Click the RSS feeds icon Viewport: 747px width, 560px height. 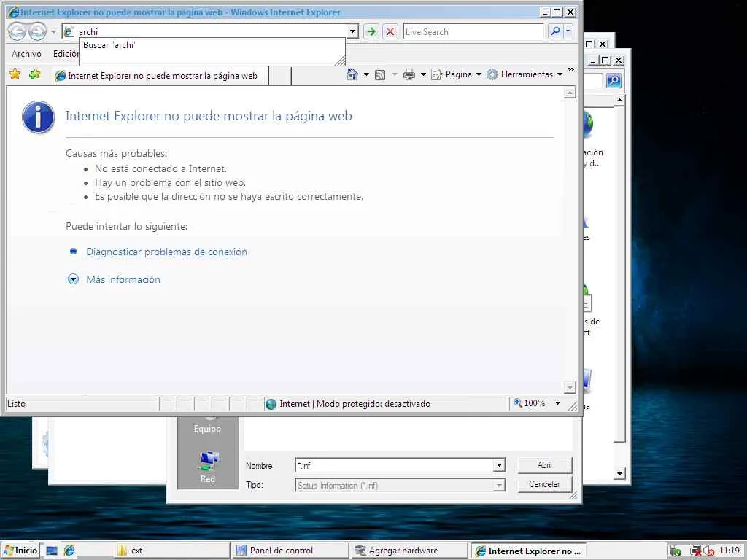(379, 75)
